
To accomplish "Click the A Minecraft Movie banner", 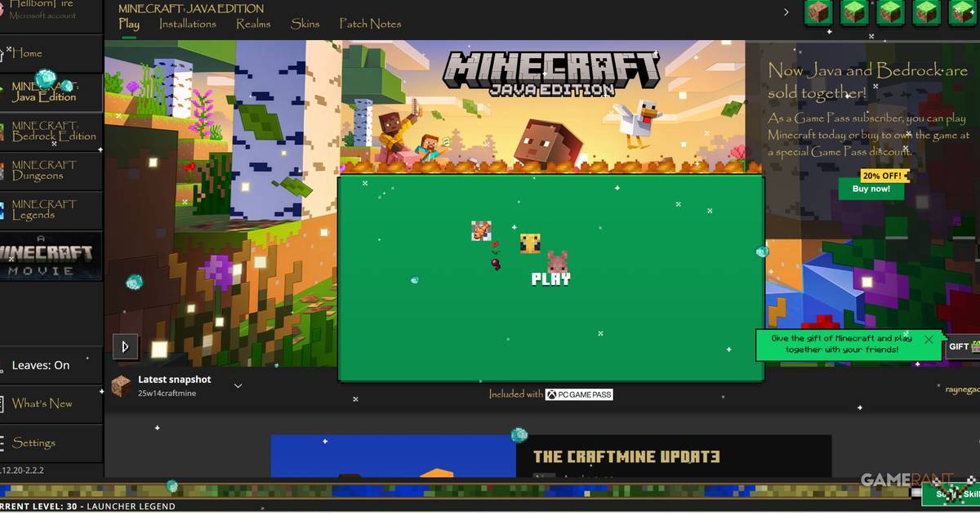I will 51,257.
